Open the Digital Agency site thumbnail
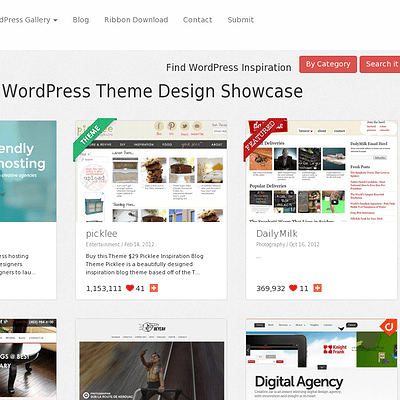This screenshot has height=400, width=400. [322, 359]
